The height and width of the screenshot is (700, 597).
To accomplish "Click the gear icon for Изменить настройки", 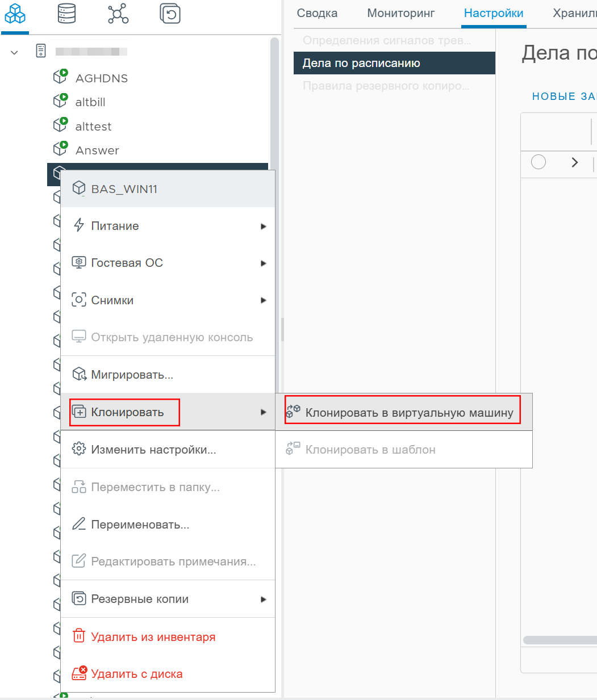I will click(79, 449).
